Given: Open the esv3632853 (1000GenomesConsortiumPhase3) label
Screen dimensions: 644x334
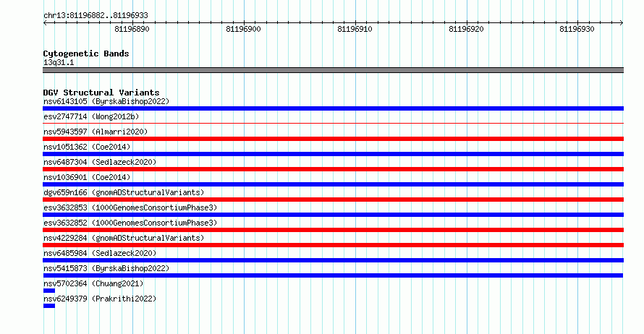Looking at the screenshot, I should pos(130,207).
